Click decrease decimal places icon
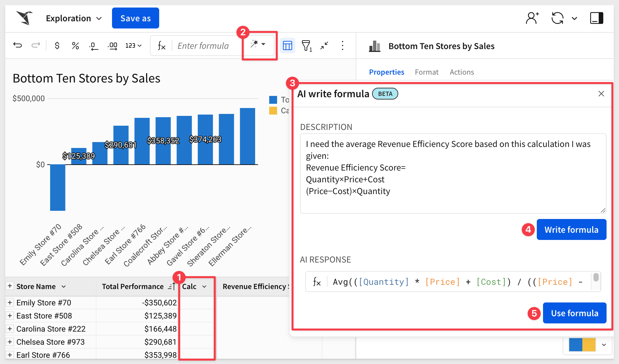 point(94,46)
